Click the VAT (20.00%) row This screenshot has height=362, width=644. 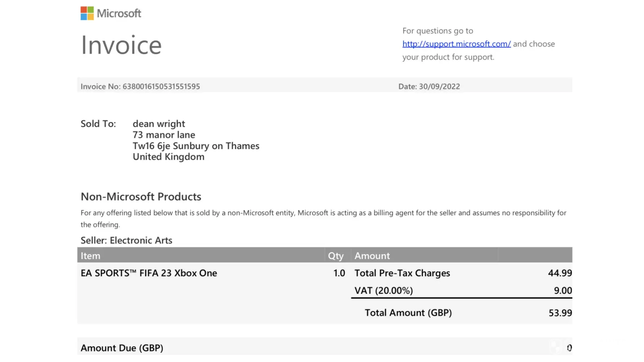click(x=384, y=291)
